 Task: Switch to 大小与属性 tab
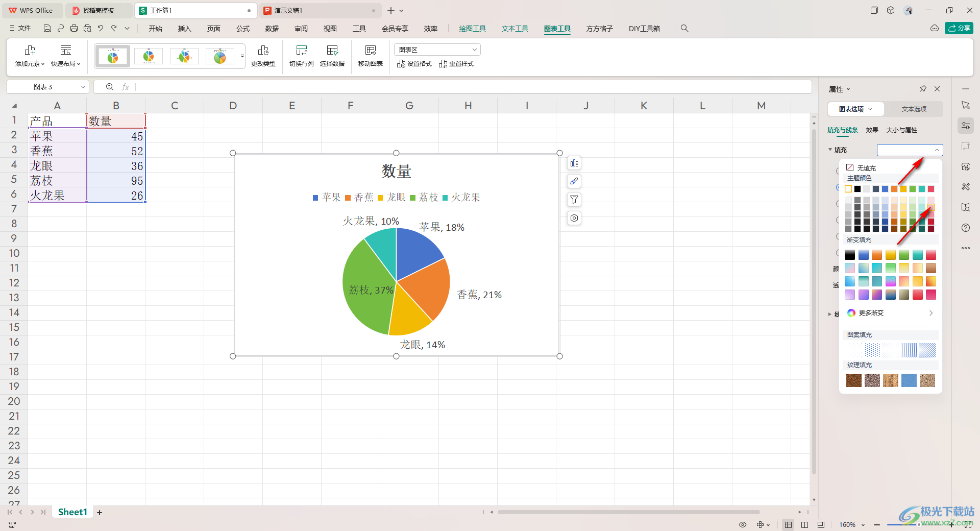(x=901, y=130)
